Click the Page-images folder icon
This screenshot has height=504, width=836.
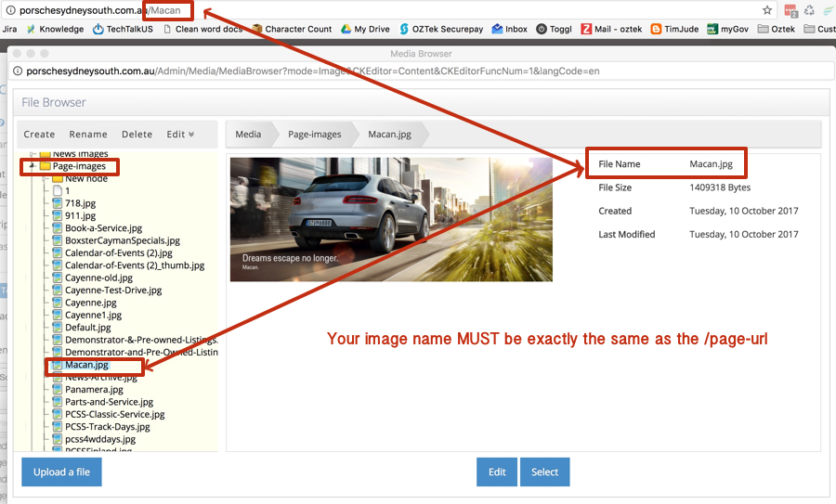pos(45,166)
